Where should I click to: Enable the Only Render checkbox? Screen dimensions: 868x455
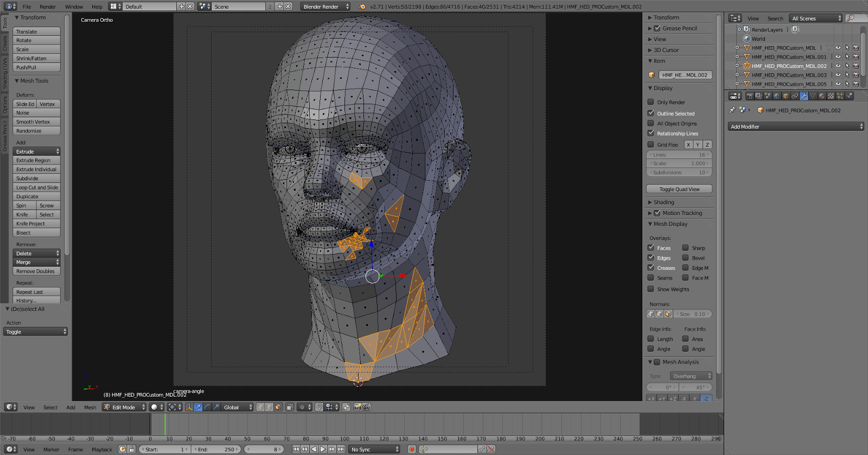[x=650, y=102]
